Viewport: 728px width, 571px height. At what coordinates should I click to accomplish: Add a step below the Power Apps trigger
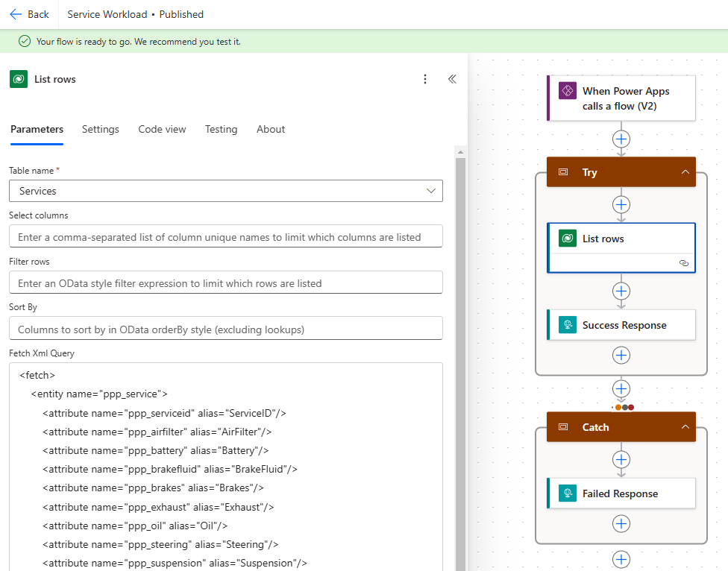click(x=621, y=139)
